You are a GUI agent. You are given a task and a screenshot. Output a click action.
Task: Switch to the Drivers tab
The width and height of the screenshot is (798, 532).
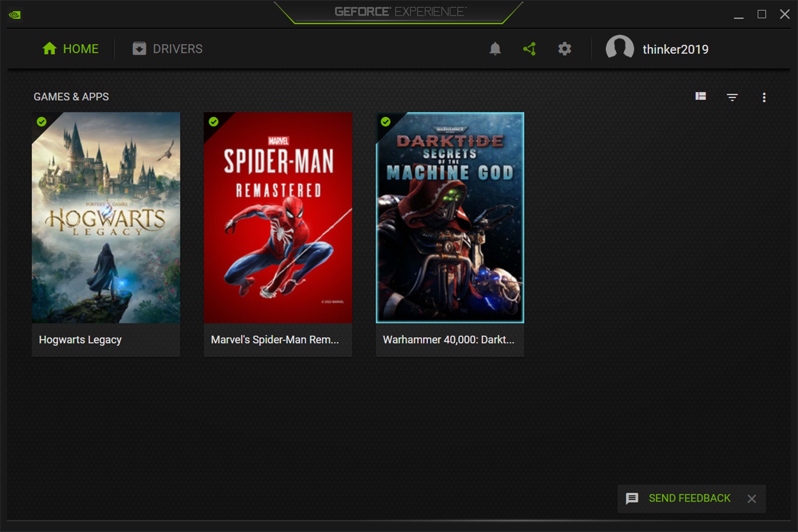(168, 49)
